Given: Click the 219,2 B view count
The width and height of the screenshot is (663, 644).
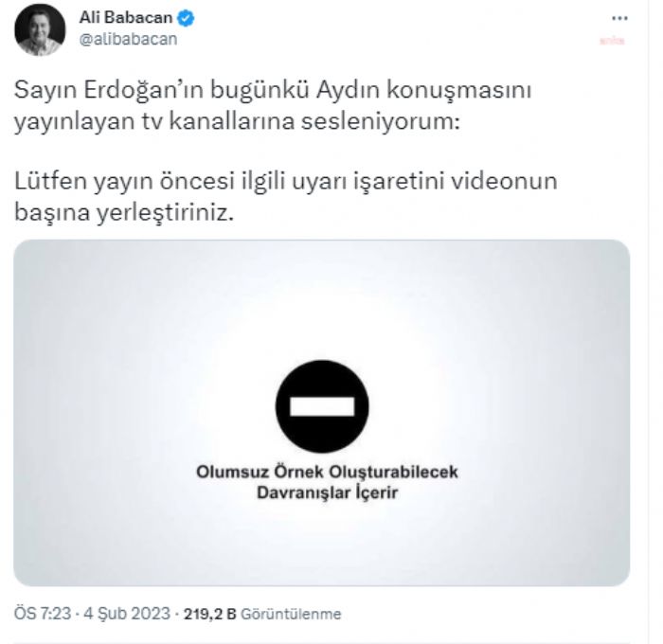Looking at the screenshot, I should pos(209,614).
